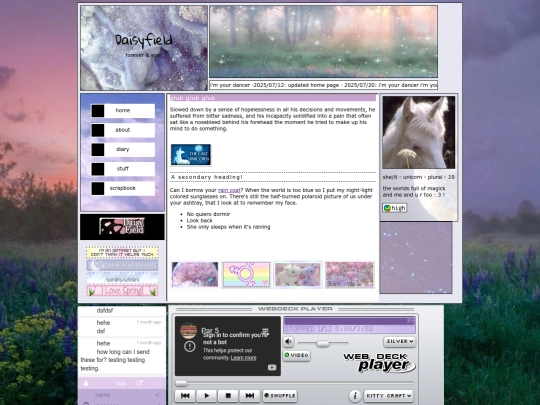Toggle the Shuffle button
This screenshot has height=405, width=540.
[x=280, y=396]
